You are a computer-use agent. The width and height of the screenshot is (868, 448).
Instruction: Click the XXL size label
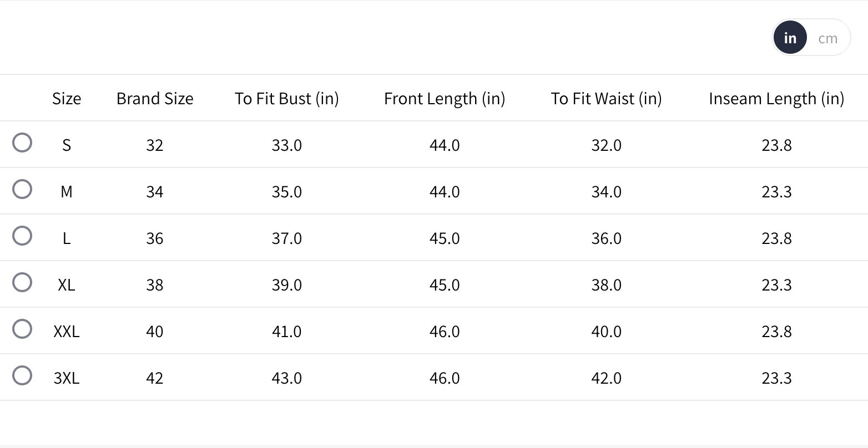tap(67, 332)
